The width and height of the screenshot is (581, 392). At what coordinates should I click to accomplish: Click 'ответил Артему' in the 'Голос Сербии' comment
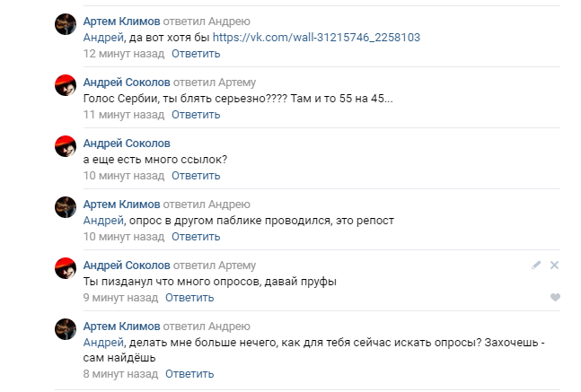(215, 82)
